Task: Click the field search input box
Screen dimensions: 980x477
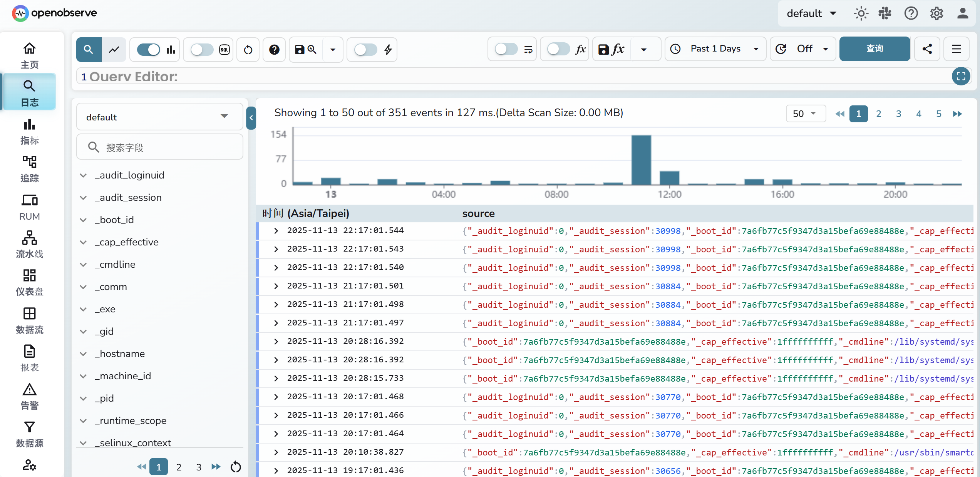Action: click(x=166, y=147)
